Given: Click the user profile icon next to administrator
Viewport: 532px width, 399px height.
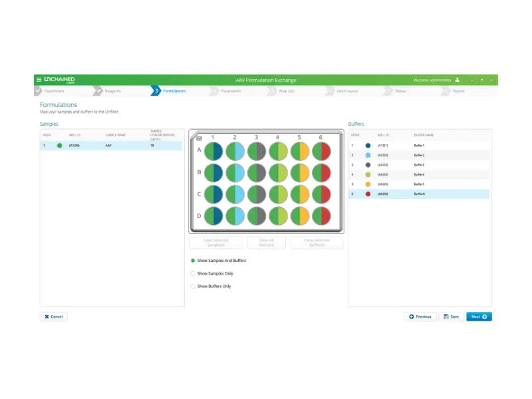Looking at the screenshot, I should click(457, 80).
